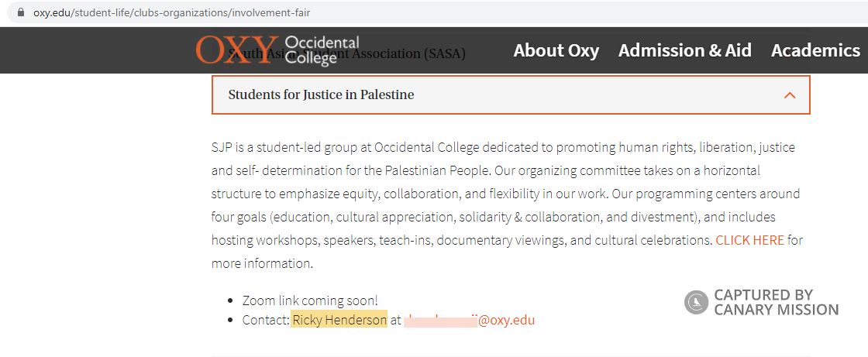Click the lock icon in the address bar
This screenshot has height=357, width=868.
(x=21, y=13)
